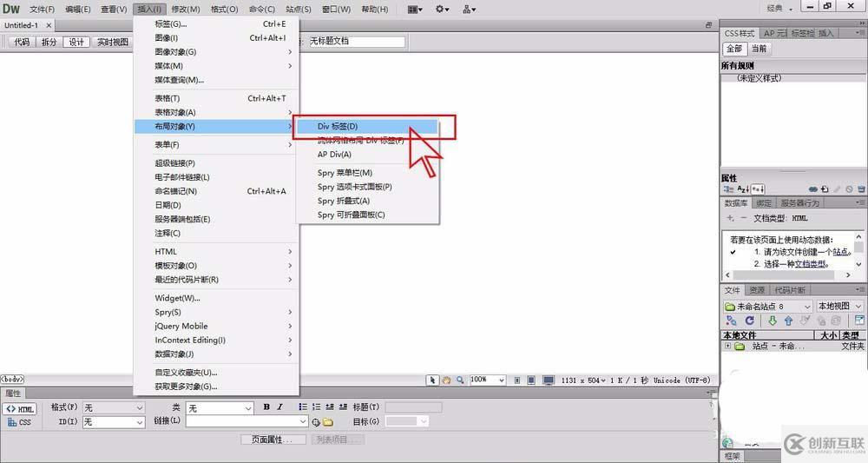This screenshot has width=868, height=463.
Task: Click the green Get files down arrow
Action: click(x=773, y=321)
